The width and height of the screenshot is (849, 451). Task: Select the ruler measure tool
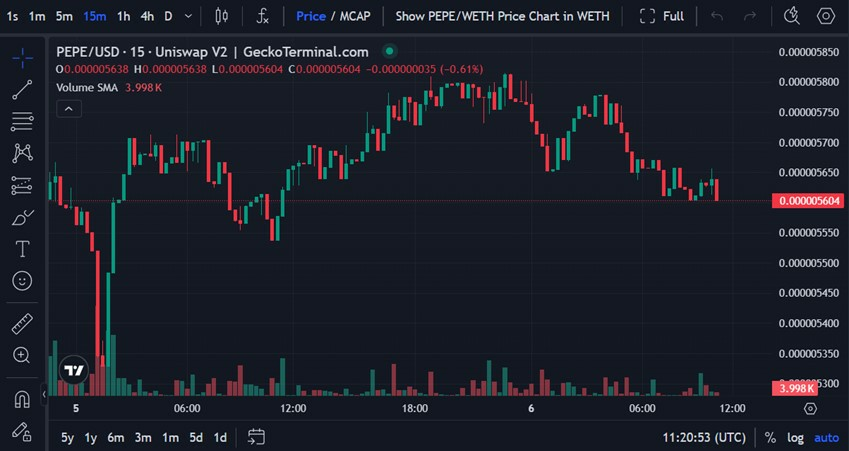click(21, 324)
